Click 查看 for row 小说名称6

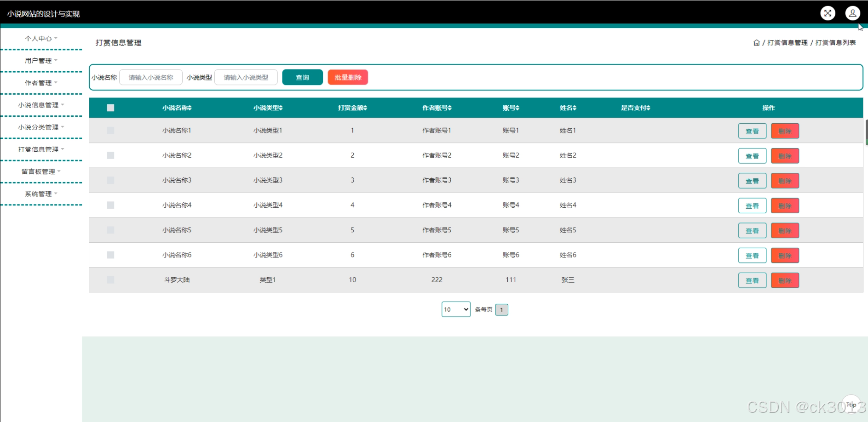[x=752, y=255]
